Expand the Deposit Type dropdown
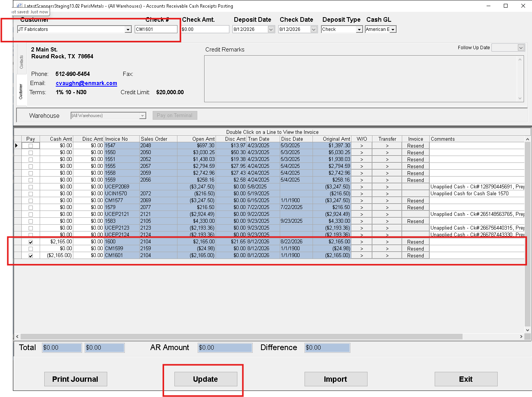The image size is (532, 397). (359, 29)
